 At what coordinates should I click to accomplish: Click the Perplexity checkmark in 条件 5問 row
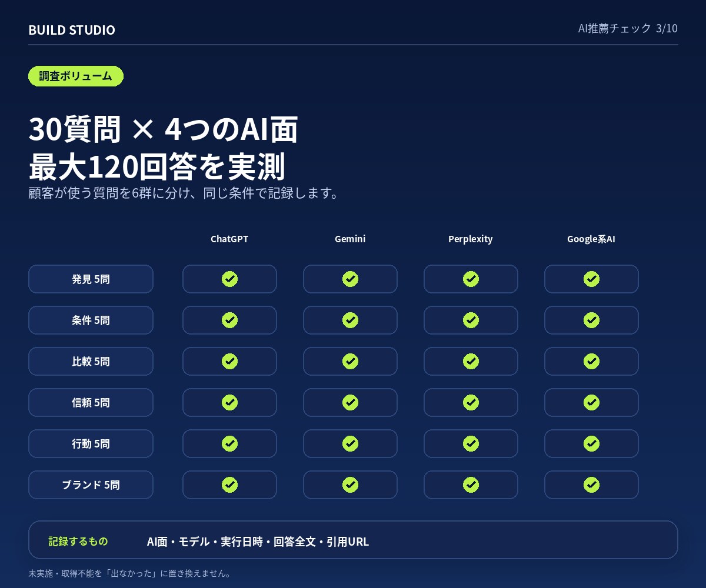(471, 320)
